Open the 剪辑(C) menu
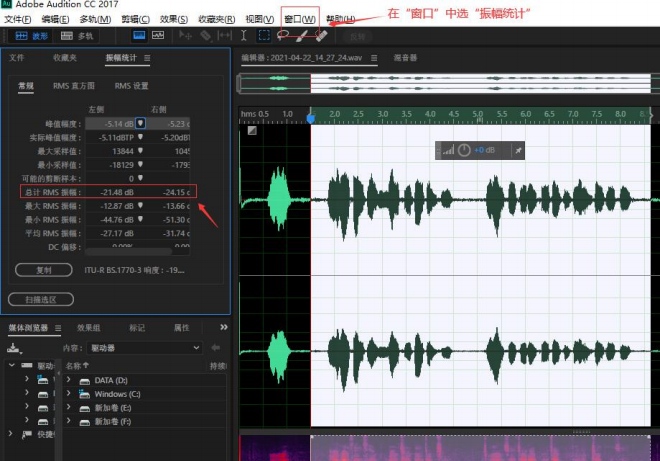 click(x=136, y=19)
